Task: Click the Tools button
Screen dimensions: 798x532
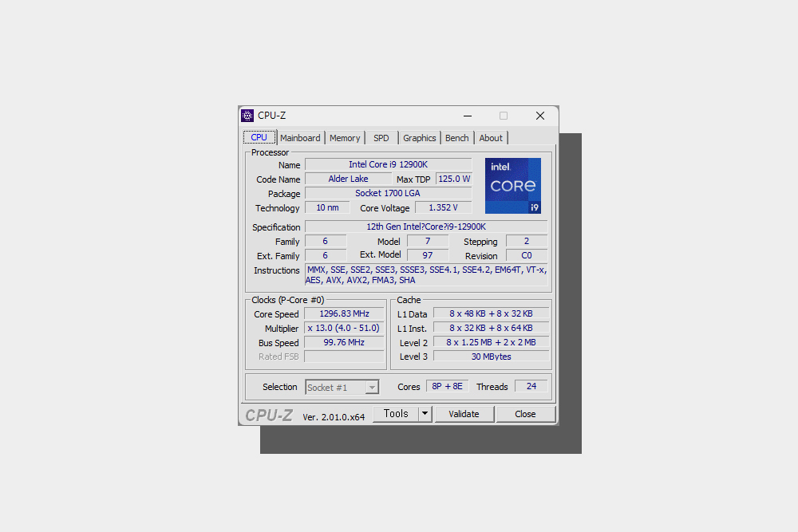Action: [x=396, y=414]
